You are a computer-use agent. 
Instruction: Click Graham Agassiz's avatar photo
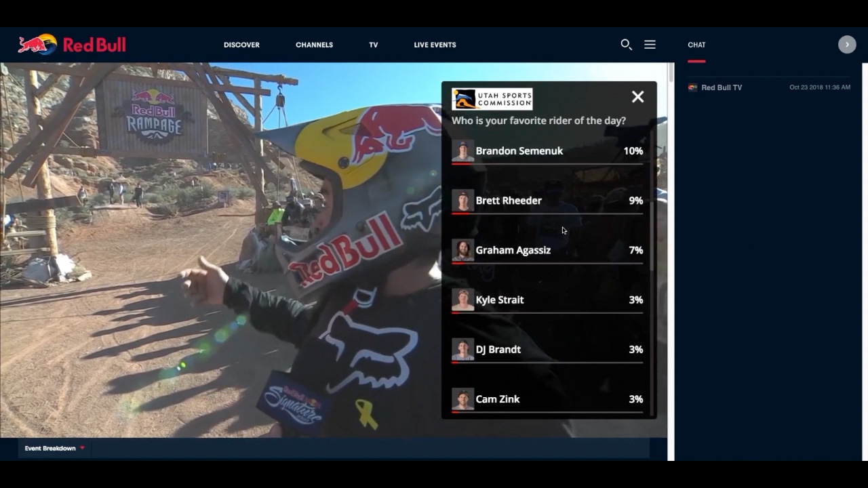point(463,250)
